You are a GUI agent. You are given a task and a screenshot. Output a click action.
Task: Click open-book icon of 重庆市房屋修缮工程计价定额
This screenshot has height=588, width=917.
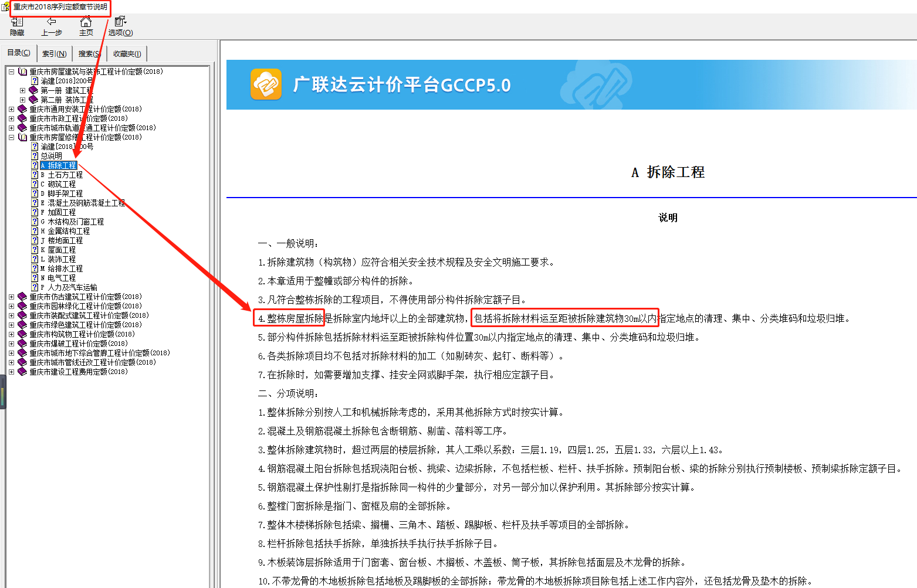tap(22, 137)
